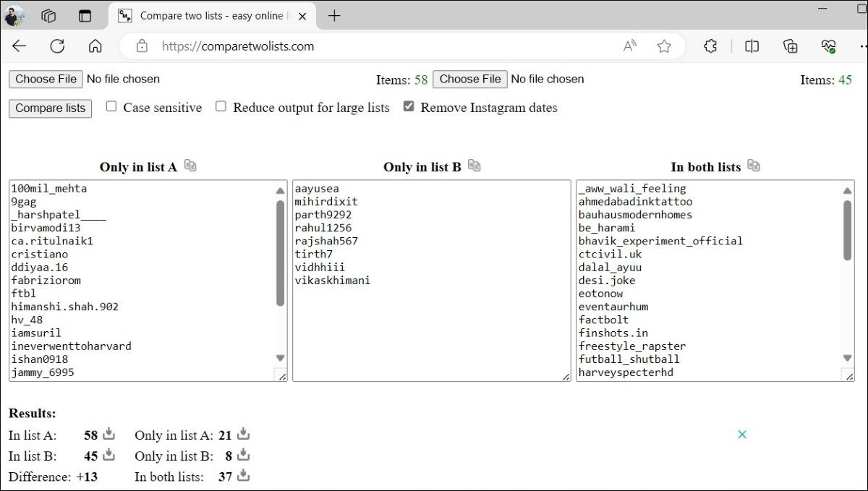Refresh the current page
This screenshot has width=868, height=491.
pyautogui.click(x=57, y=46)
